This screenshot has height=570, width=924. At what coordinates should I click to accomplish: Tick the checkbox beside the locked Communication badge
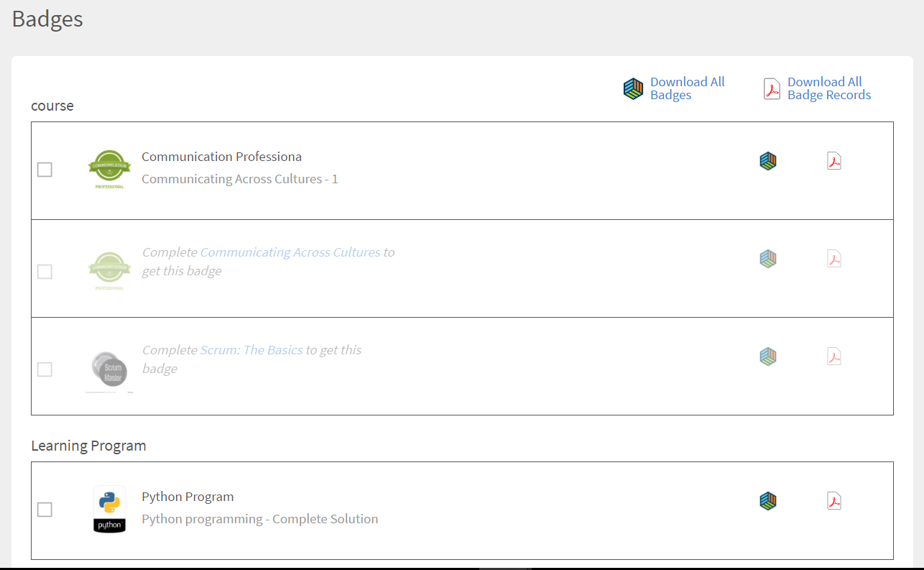(x=45, y=272)
